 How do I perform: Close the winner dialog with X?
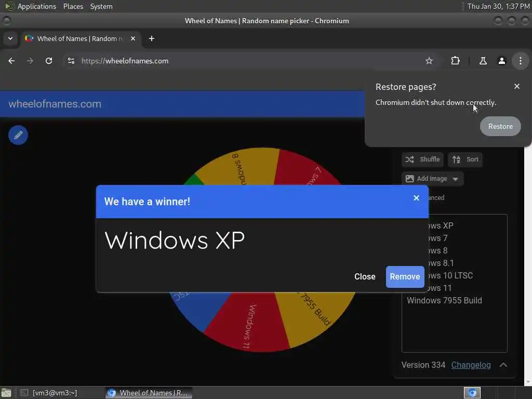click(416, 198)
